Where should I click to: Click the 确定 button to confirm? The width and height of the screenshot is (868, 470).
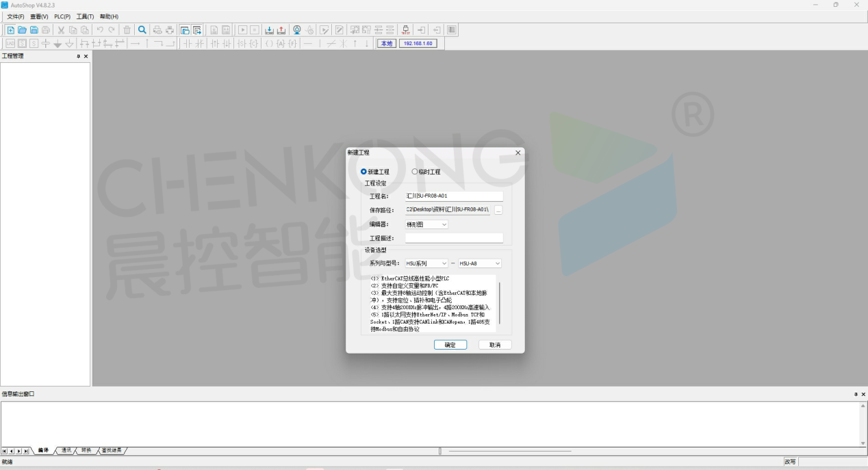[x=450, y=345]
